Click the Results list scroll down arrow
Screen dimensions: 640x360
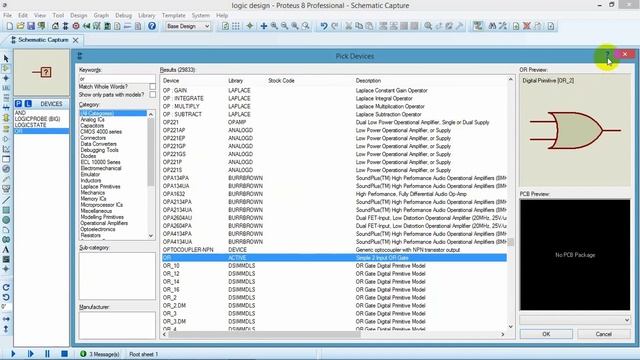click(511, 327)
